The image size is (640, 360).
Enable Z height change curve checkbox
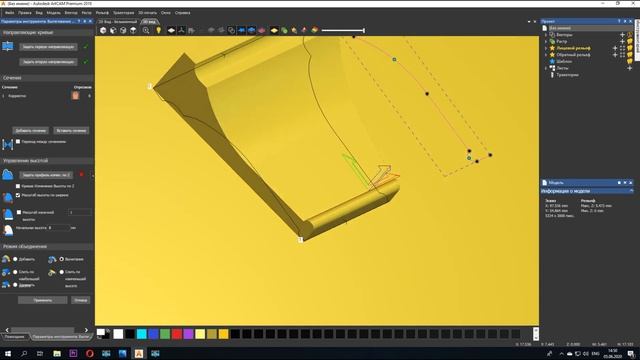click(18, 186)
